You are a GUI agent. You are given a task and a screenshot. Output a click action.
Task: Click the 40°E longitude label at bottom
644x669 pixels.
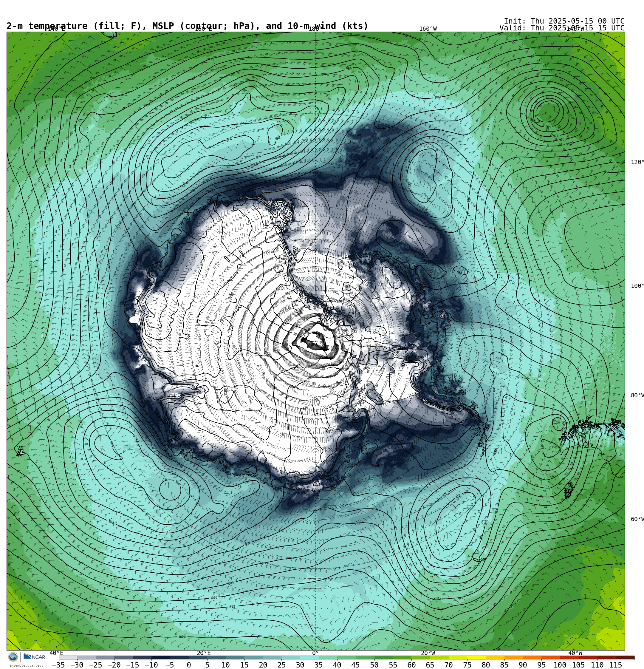[x=56, y=653]
